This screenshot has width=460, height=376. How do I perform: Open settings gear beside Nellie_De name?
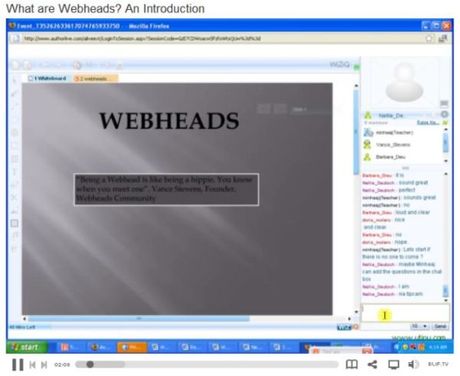[x=444, y=114]
